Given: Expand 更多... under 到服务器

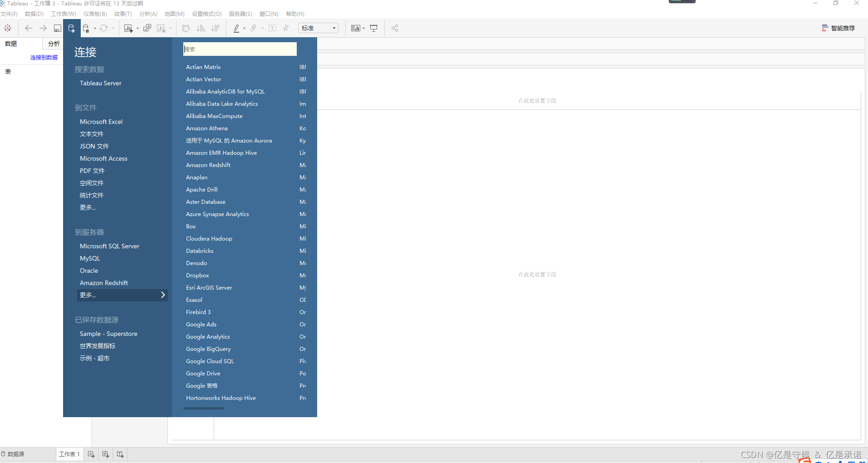Looking at the screenshot, I should [x=123, y=295].
